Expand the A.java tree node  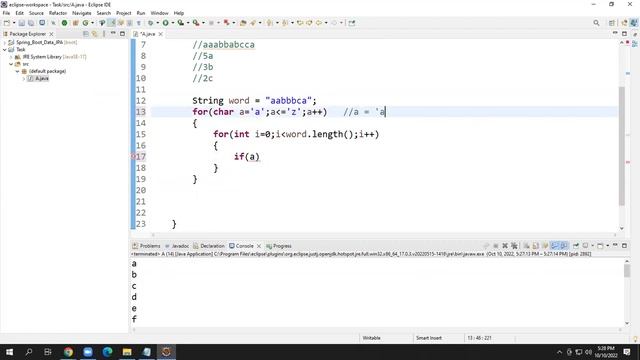24,78
